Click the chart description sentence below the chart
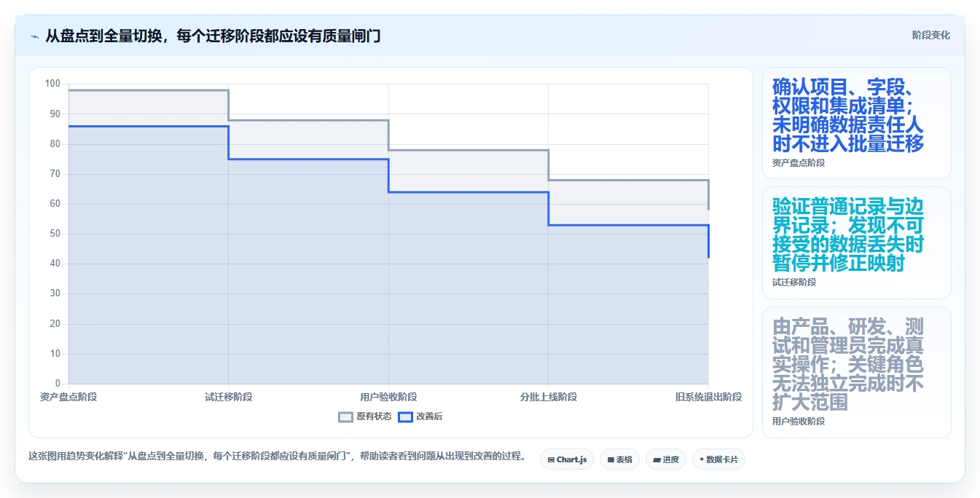The height and width of the screenshot is (498, 980). tap(277, 456)
